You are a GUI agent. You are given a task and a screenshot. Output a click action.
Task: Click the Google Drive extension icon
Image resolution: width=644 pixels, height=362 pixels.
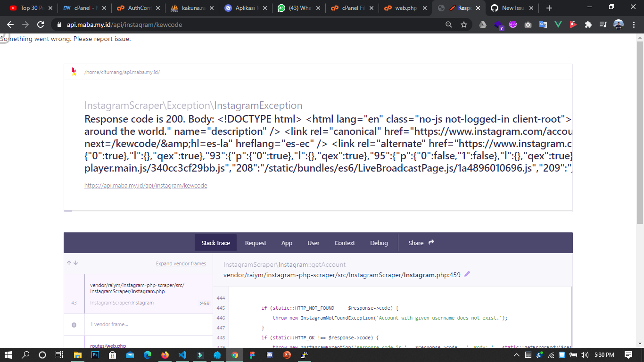point(482,25)
